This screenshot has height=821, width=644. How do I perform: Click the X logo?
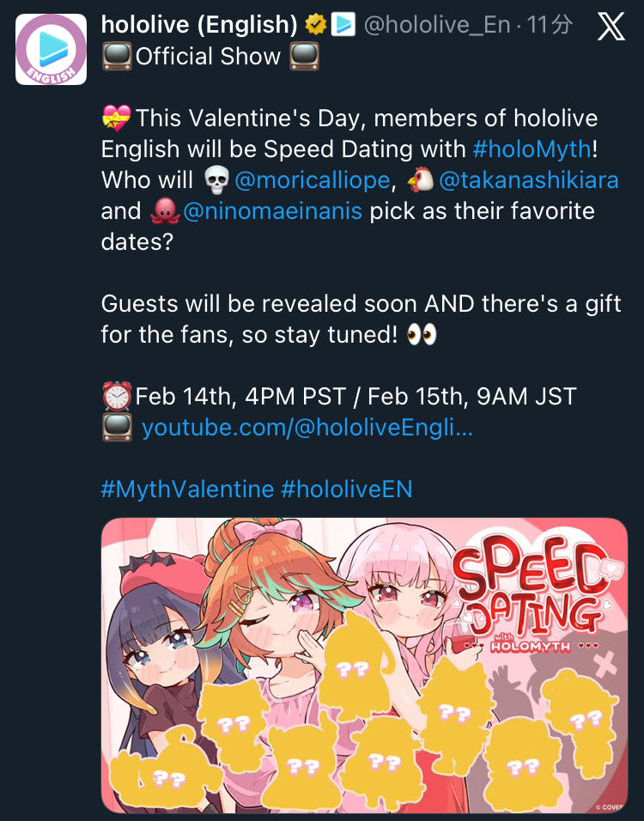click(611, 27)
